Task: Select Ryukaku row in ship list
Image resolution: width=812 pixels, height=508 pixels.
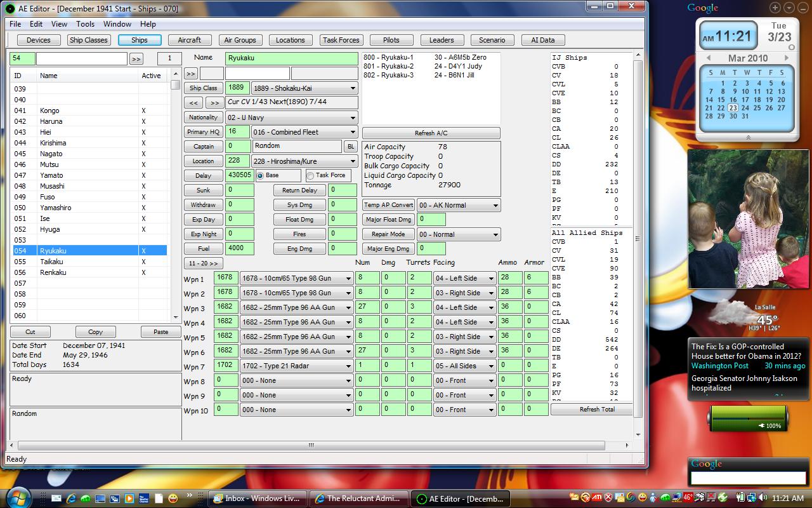Action: tap(88, 251)
